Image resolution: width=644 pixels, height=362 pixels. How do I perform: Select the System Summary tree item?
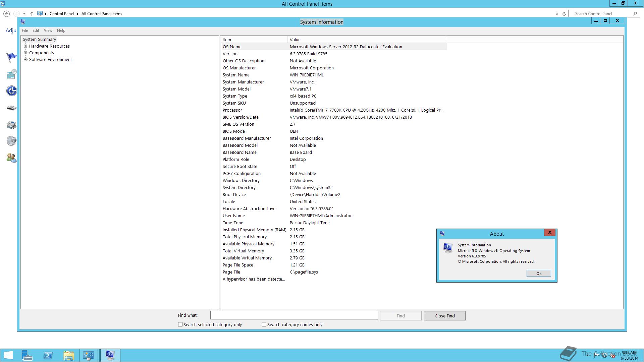39,40
